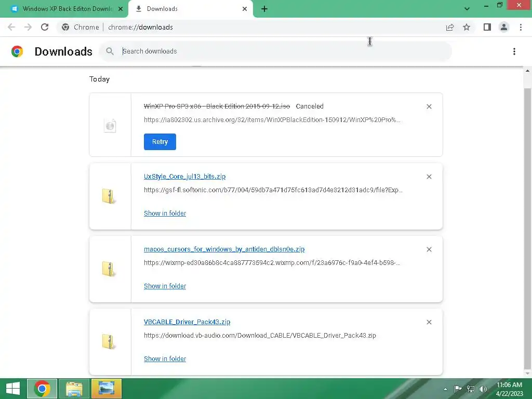Click the vb-audio.com download URL
The height and width of the screenshot is (399, 532).
(260, 335)
